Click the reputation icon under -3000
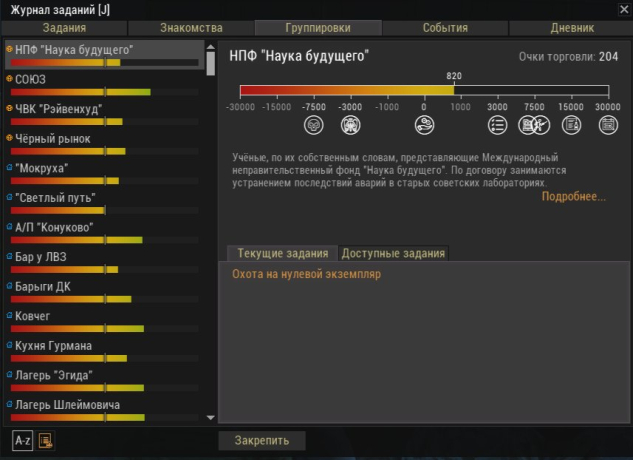 (350, 125)
